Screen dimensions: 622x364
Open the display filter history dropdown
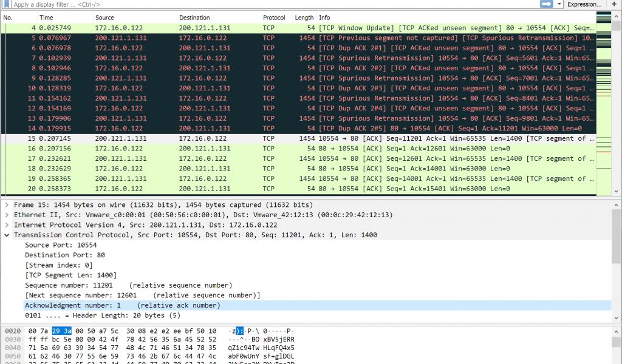click(559, 4)
